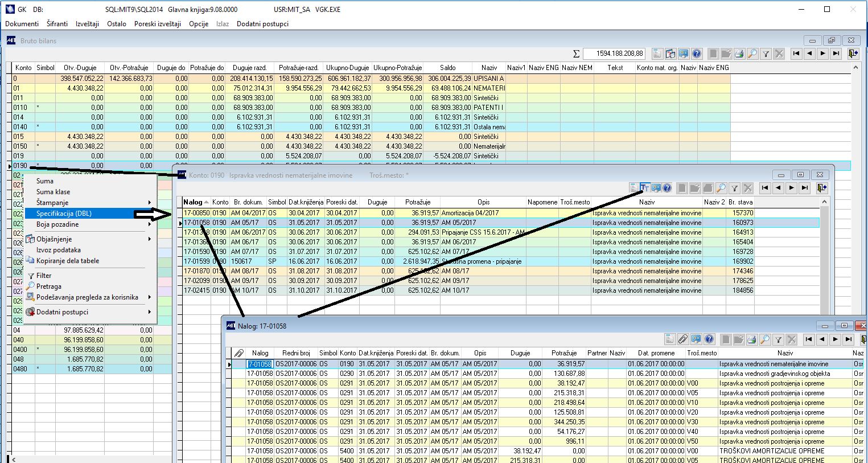The width and height of the screenshot is (868, 463).
Task: Open the Izveštaji menu
Action: [x=87, y=24]
